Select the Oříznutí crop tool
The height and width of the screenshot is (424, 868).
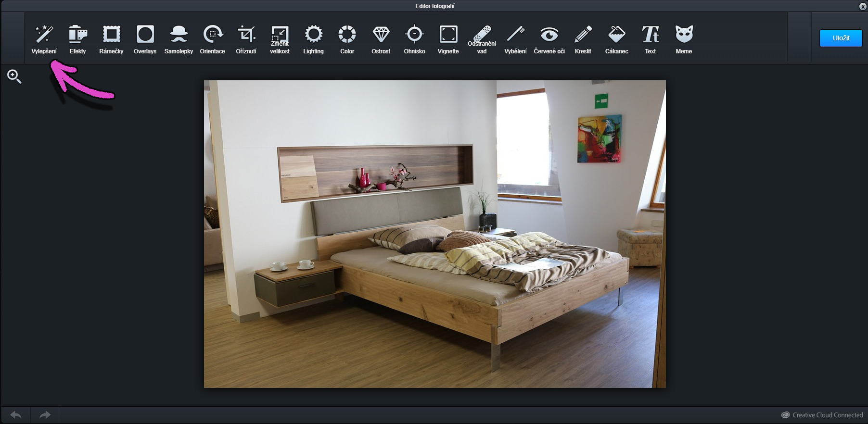click(x=246, y=39)
